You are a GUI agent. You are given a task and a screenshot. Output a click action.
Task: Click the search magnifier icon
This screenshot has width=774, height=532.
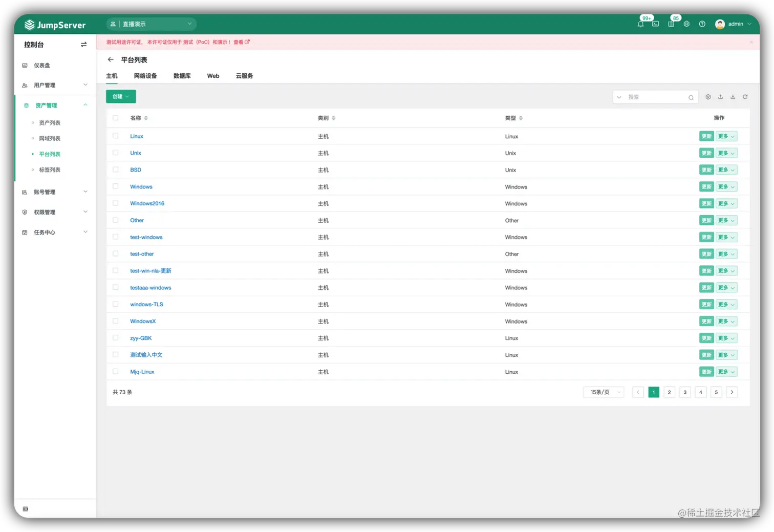[691, 97]
